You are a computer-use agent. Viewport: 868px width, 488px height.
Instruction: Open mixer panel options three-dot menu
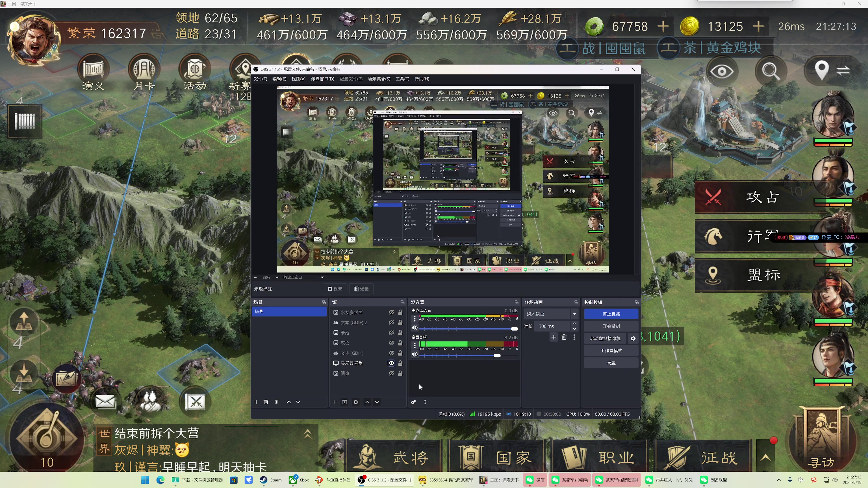(x=425, y=402)
